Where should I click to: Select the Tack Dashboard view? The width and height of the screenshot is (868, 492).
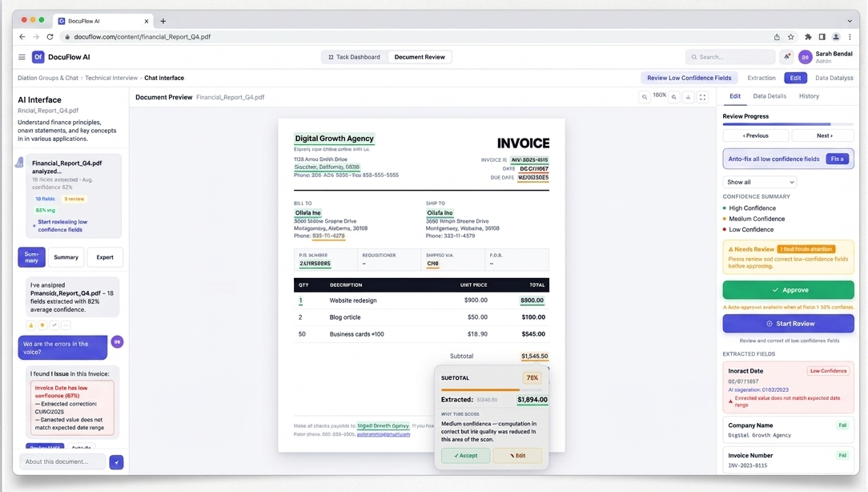pyautogui.click(x=355, y=57)
